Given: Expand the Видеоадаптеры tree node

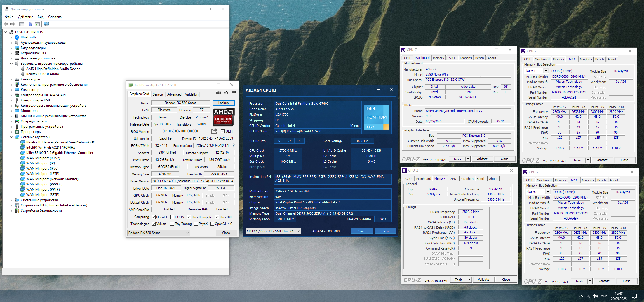Looking at the screenshot, I should [x=11, y=48].
